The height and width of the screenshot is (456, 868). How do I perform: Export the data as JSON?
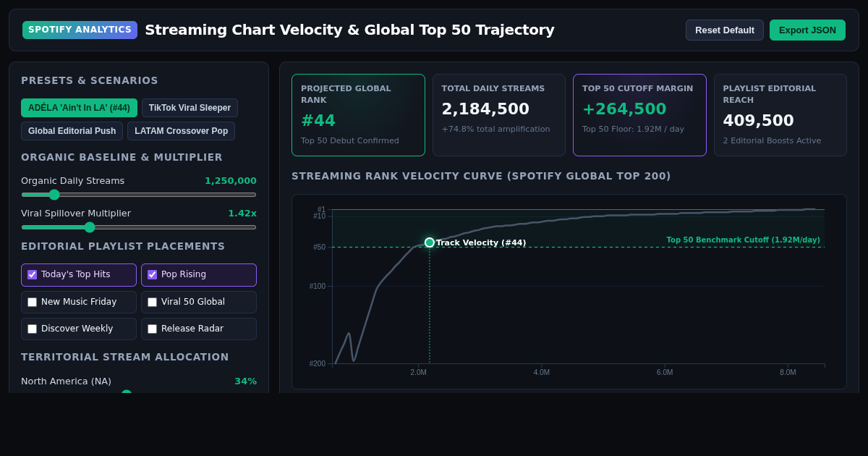click(807, 30)
